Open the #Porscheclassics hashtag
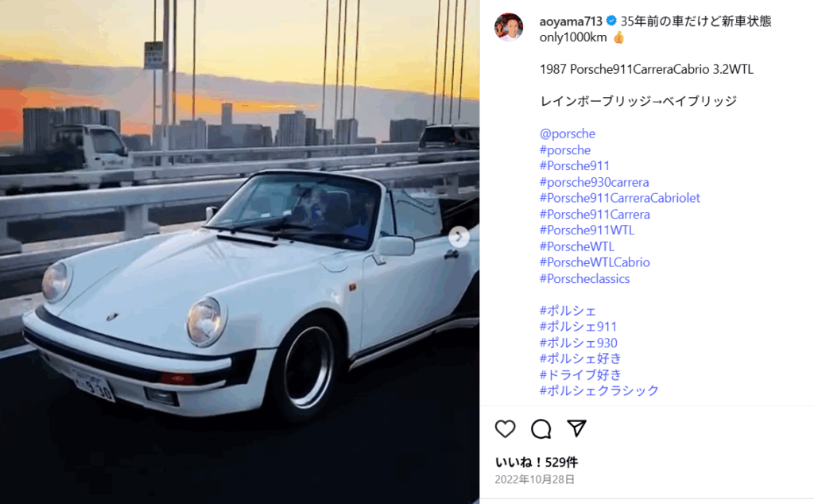This screenshot has width=814, height=504. click(584, 279)
